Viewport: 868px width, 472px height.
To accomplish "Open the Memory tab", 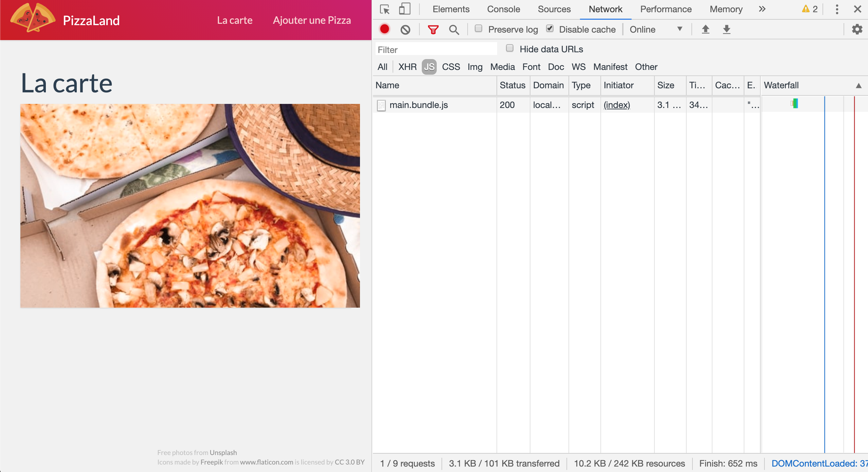I will (726, 9).
